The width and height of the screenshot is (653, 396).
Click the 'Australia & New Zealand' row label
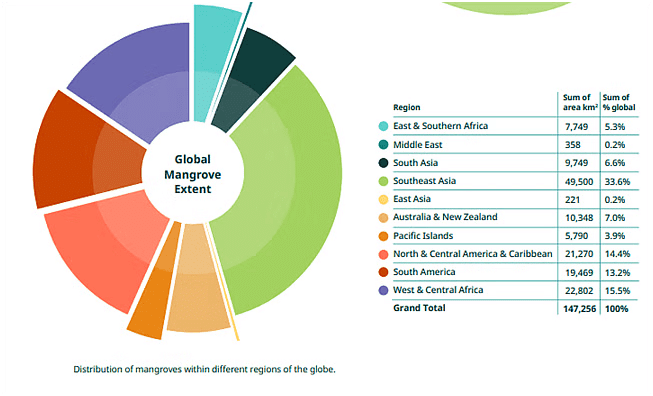click(445, 217)
